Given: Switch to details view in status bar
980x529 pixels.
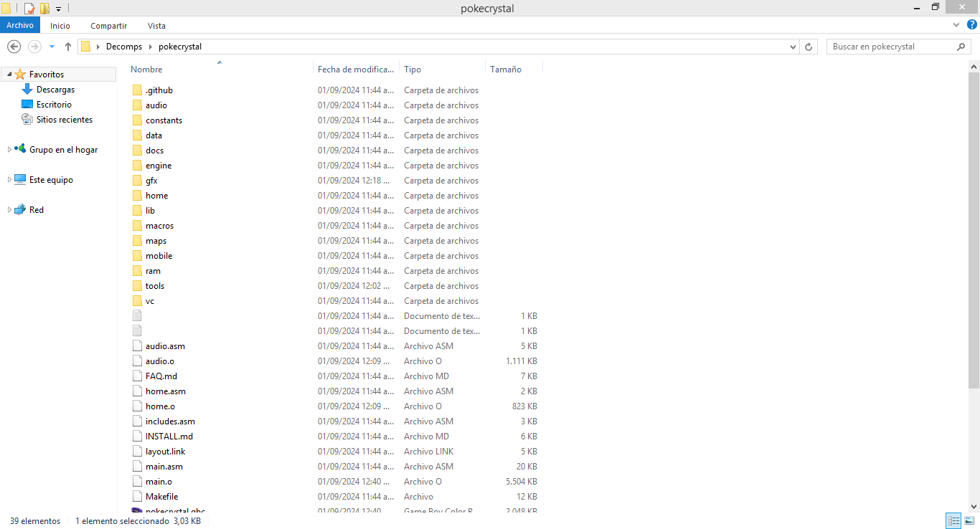Looking at the screenshot, I should [953, 521].
